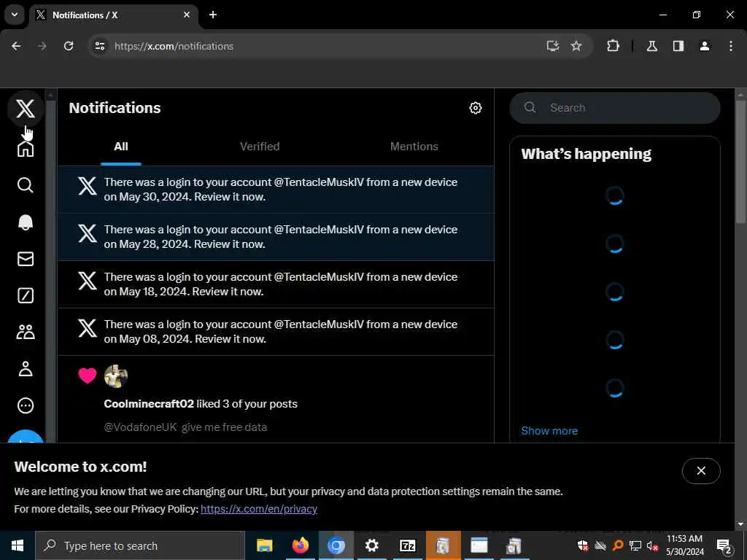The width and height of the screenshot is (747, 560).
Task: Bookmark this page with star icon
Action: tap(576, 46)
